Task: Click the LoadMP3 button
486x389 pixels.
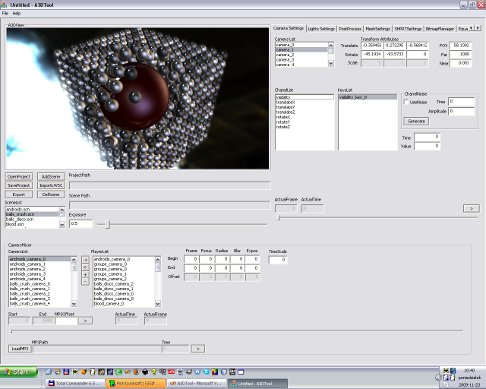Action: click(x=20, y=349)
